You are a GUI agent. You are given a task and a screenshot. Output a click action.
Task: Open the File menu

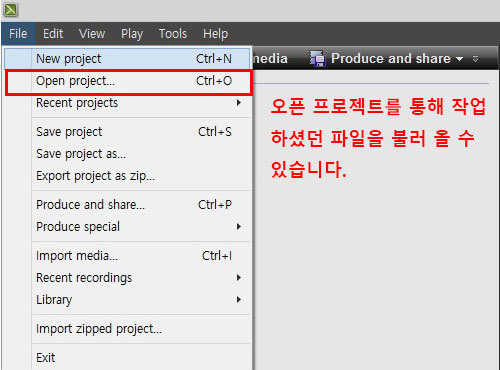(18, 34)
